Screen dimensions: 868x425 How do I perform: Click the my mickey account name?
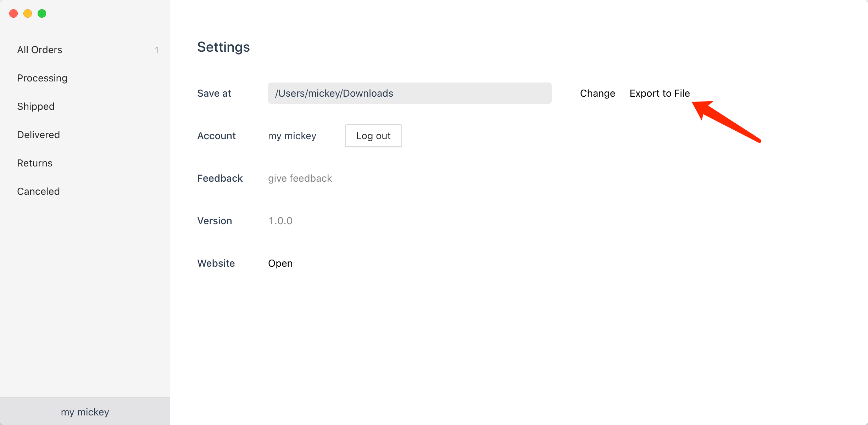(292, 136)
